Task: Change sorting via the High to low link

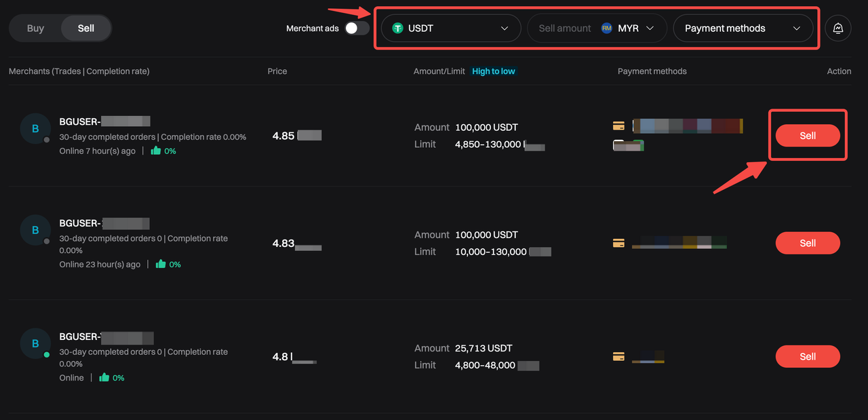Action: [x=493, y=71]
